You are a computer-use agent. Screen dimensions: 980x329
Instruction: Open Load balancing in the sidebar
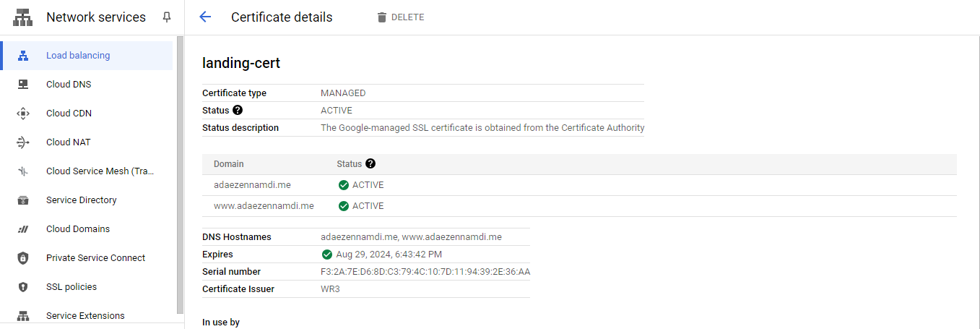[x=78, y=56]
